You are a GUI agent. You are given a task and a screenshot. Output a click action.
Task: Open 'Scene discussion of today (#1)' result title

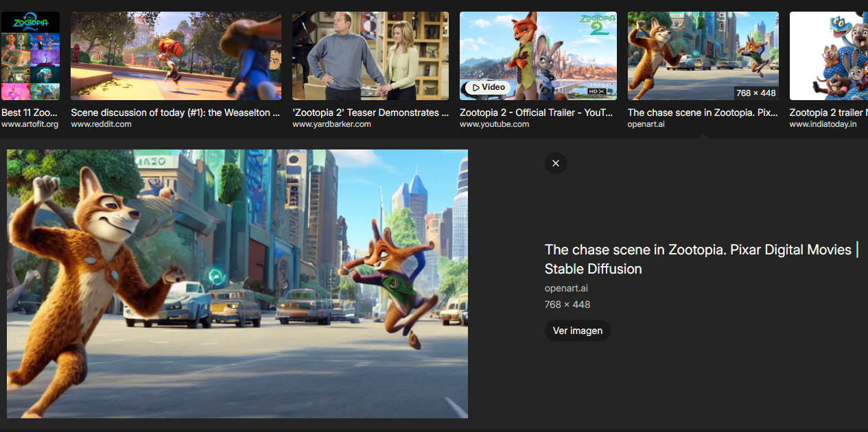point(176,112)
